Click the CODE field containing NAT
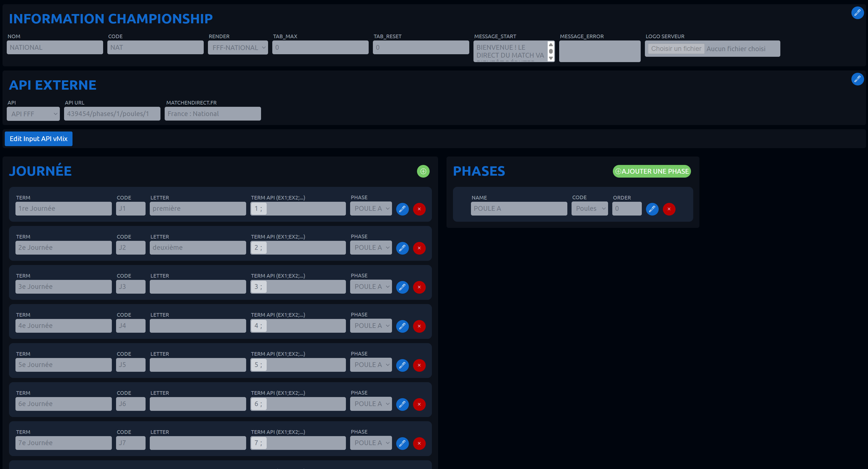 click(155, 47)
